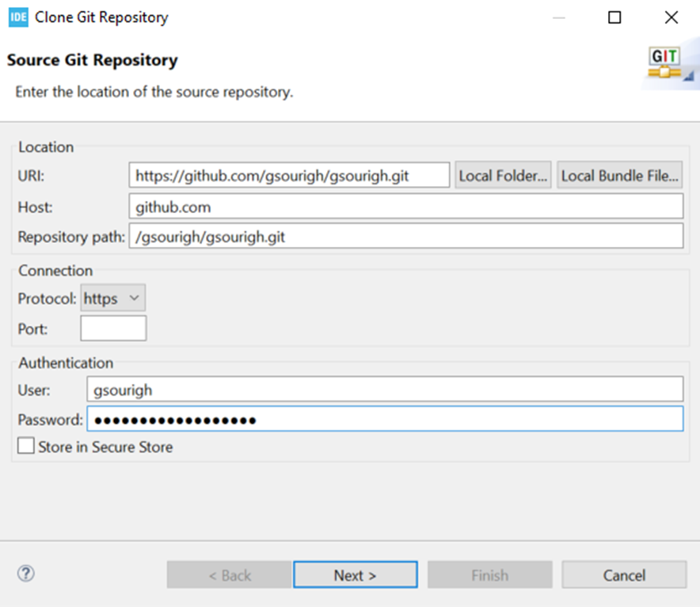
Task: Focus the Host field containing github.com
Action: click(406, 207)
